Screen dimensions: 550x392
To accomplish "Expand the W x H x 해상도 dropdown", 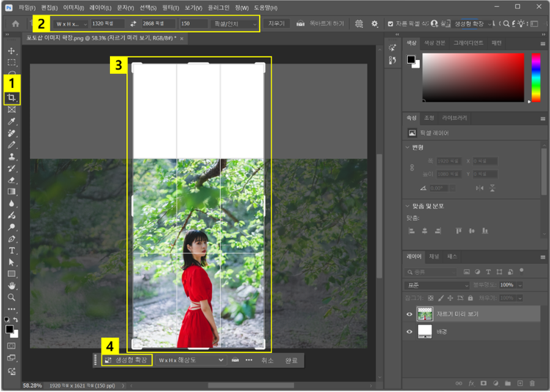I will coord(191,360).
